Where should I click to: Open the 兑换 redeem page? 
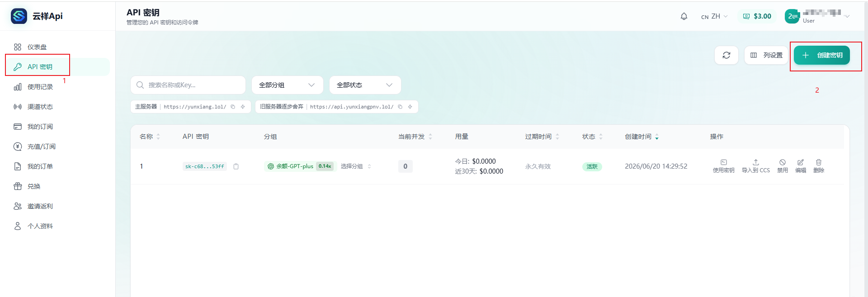pyautogui.click(x=58, y=186)
